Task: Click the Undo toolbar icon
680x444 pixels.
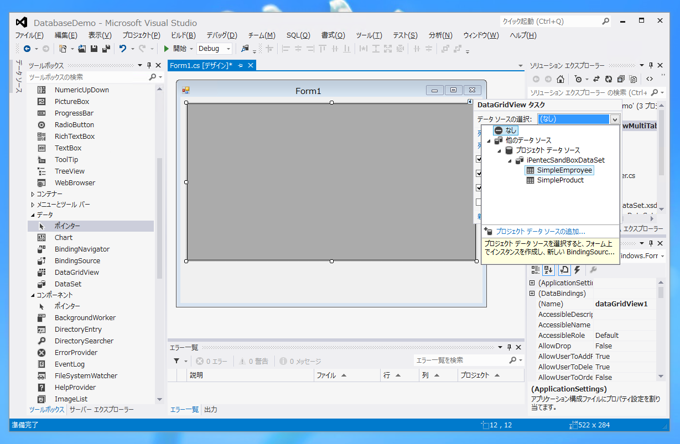Action: coord(123,49)
